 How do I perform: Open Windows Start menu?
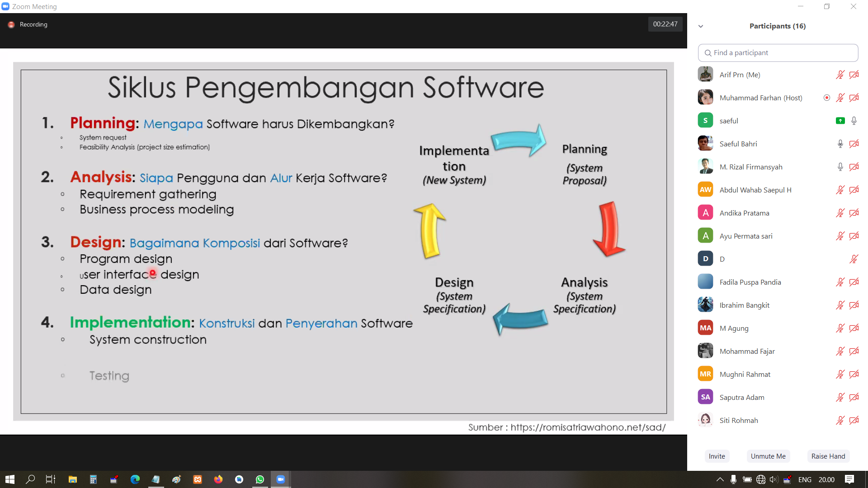click(x=10, y=479)
